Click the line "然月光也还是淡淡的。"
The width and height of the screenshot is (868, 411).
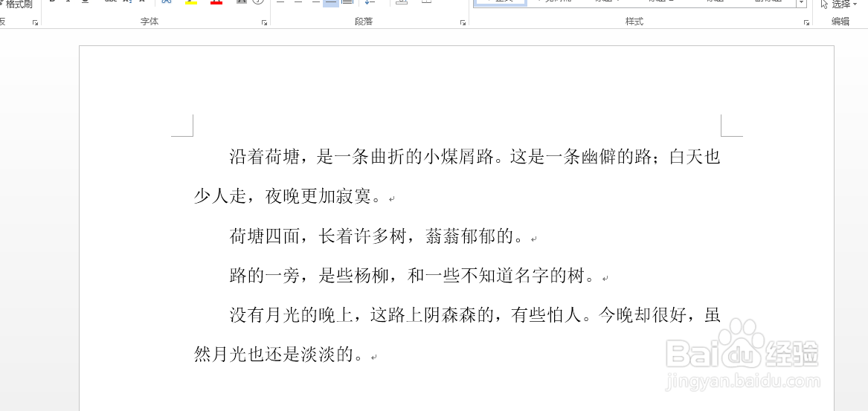280,354
